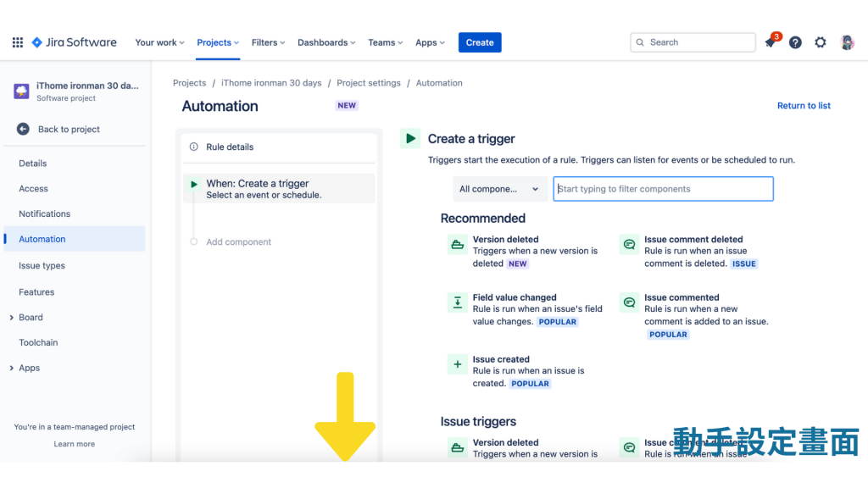Open the Your work menu

159,42
